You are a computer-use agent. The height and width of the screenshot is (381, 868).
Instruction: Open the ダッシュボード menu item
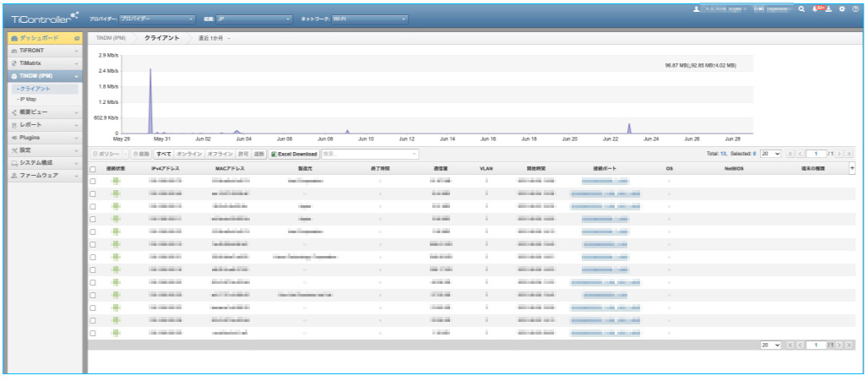(x=44, y=38)
